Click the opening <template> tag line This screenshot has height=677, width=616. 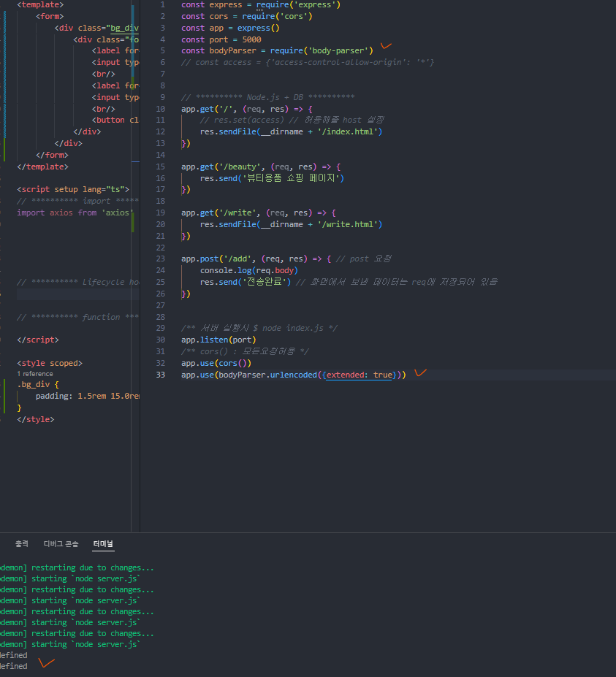pos(40,5)
